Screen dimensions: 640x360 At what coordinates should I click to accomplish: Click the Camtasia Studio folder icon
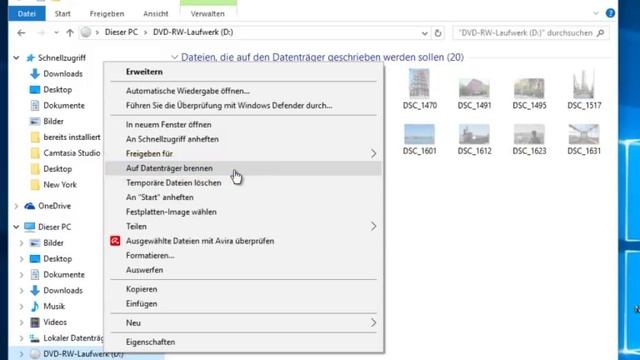click(35, 153)
